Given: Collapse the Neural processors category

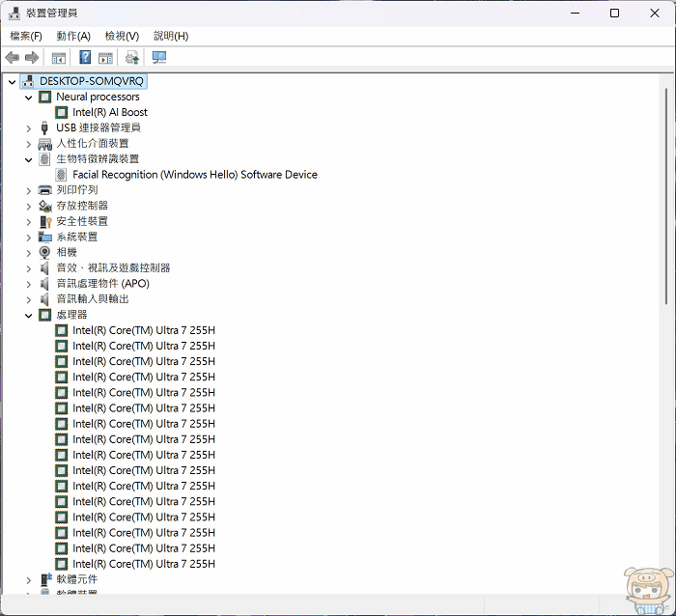Looking at the screenshot, I should [x=29, y=98].
